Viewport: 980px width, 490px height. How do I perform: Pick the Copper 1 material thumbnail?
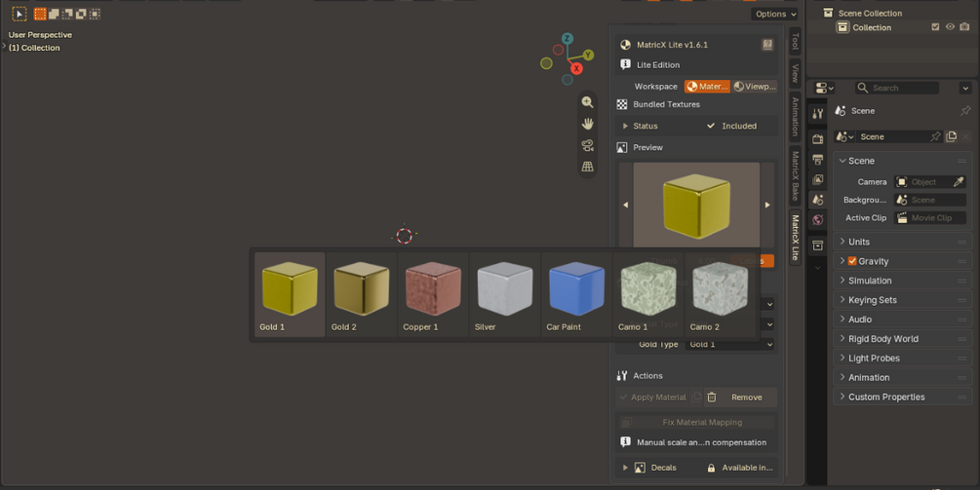click(x=433, y=294)
